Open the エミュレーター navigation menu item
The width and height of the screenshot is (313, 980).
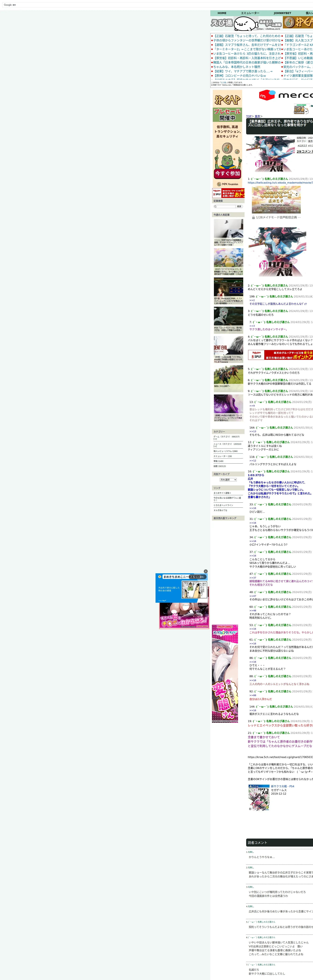pyautogui.click(x=250, y=13)
